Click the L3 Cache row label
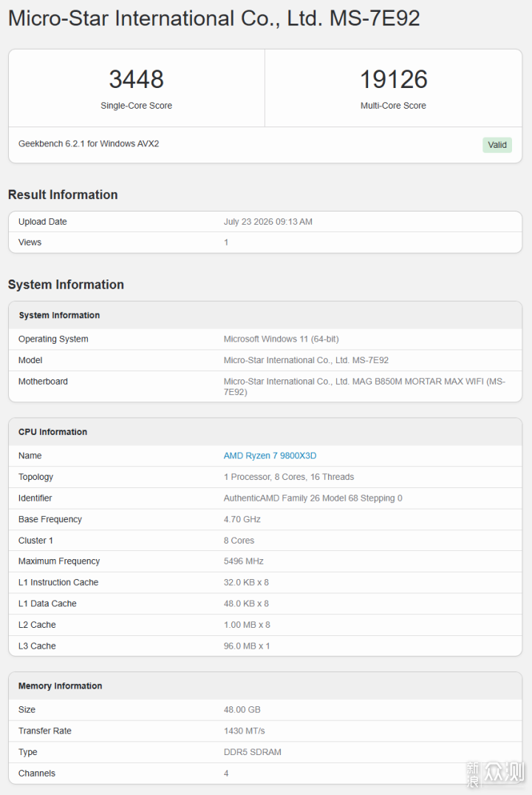 tap(37, 646)
